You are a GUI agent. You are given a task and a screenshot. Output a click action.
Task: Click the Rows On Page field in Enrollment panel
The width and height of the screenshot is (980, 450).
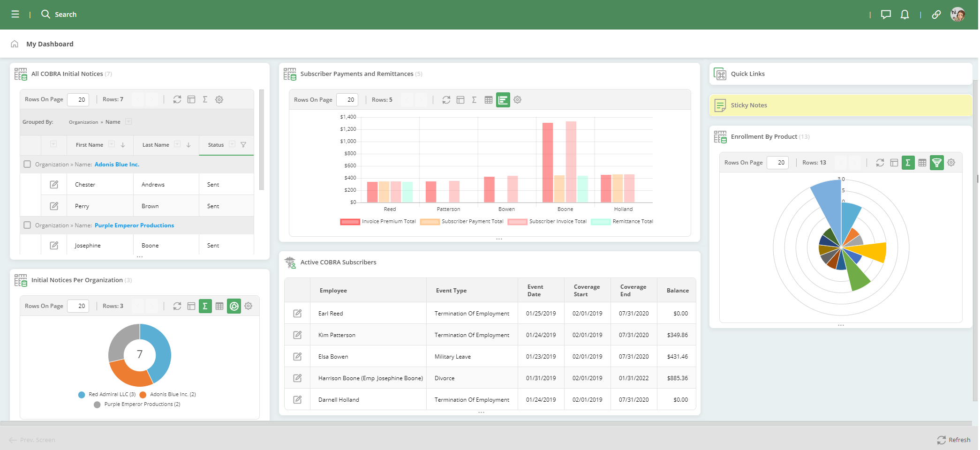point(777,163)
